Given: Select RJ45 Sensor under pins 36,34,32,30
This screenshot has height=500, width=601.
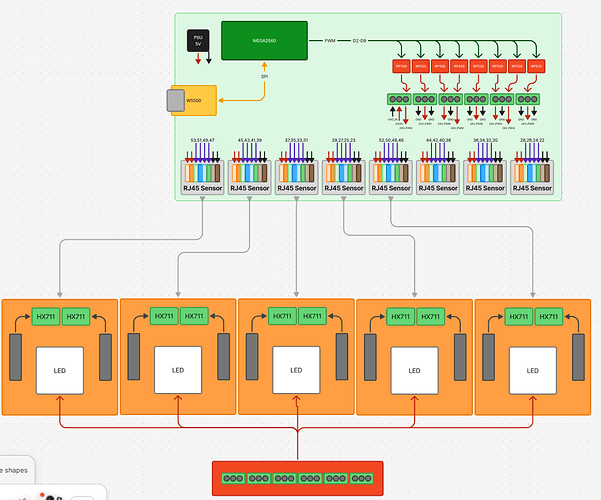Looking at the screenshot, I should 485,178.
